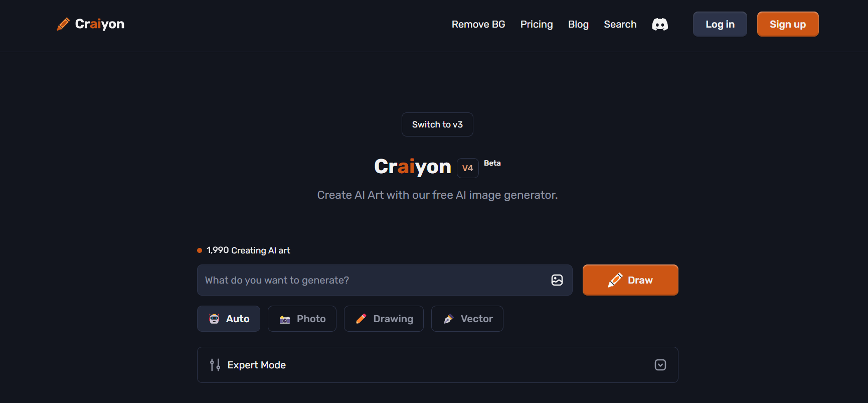Select the Auto style option
This screenshot has width=868, height=403.
[229, 319]
